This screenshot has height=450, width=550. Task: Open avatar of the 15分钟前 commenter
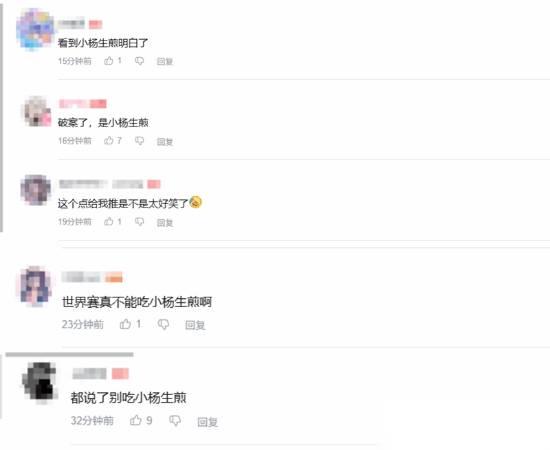pyautogui.click(x=35, y=29)
